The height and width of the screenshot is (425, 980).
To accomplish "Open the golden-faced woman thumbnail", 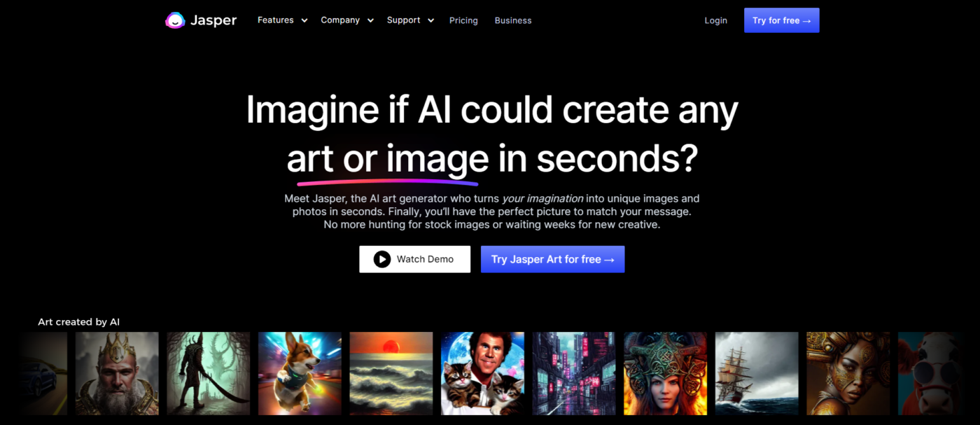I will coord(848,373).
